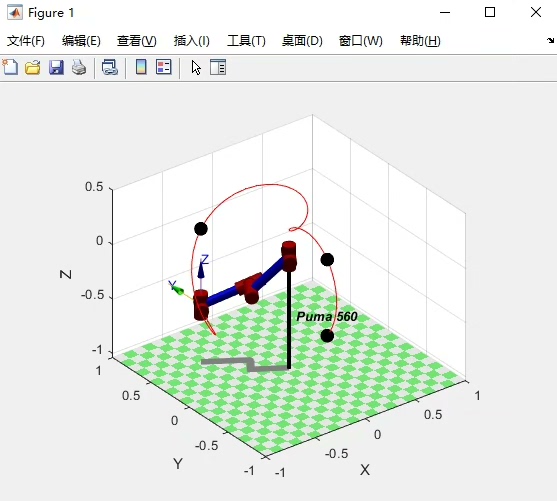Open the 工具(T) menu
Image resolution: width=557 pixels, height=501 pixels.
coord(246,41)
